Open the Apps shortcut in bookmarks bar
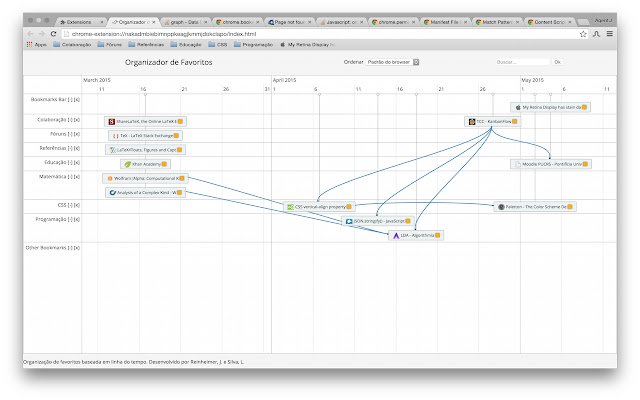The image size is (640, 400). pos(37,44)
